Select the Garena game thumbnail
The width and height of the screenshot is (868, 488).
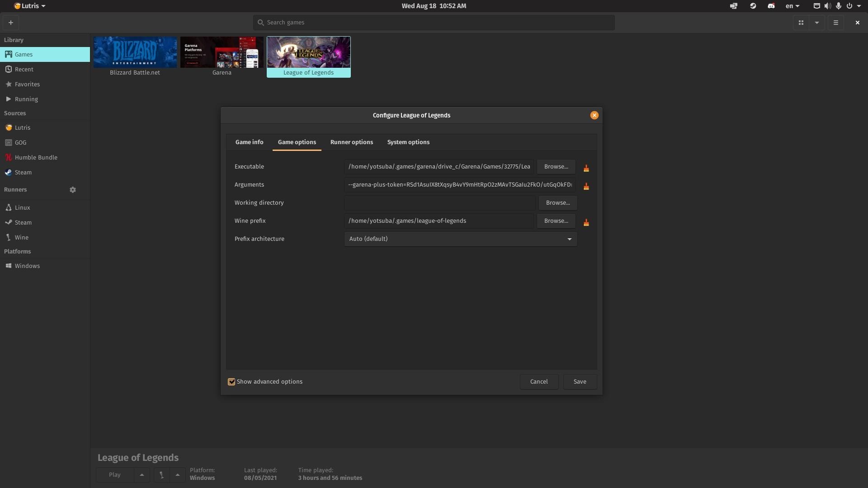click(x=222, y=52)
